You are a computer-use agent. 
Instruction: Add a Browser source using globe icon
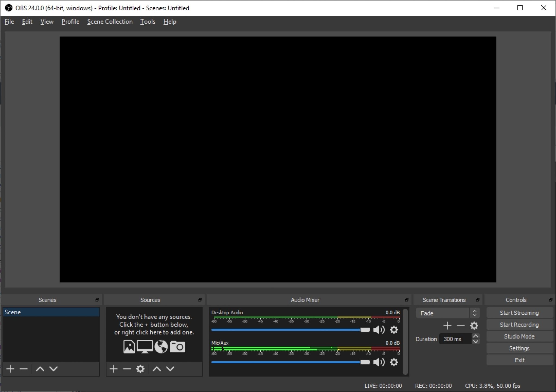[x=161, y=346]
